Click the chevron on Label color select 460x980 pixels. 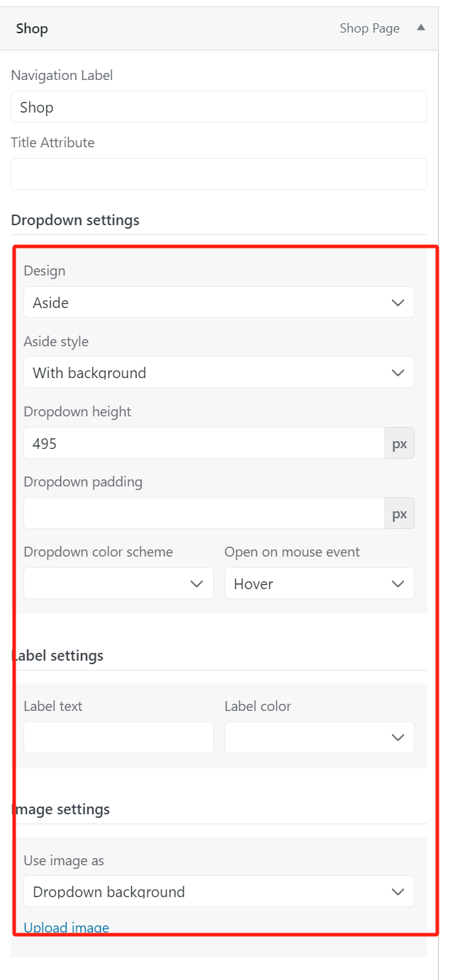click(398, 737)
